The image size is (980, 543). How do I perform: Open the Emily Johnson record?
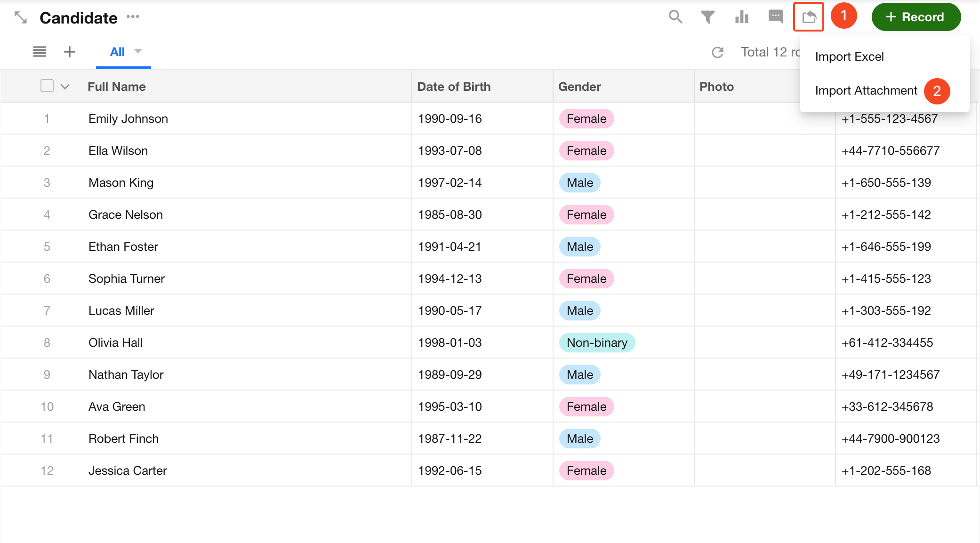pyautogui.click(x=128, y=119)
